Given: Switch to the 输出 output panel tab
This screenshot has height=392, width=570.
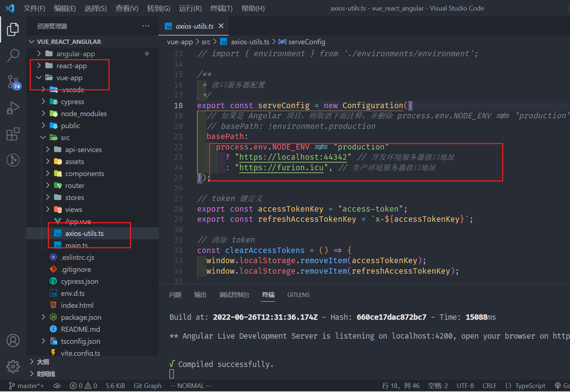Looking at the screenshot, I should click(200, 295).
